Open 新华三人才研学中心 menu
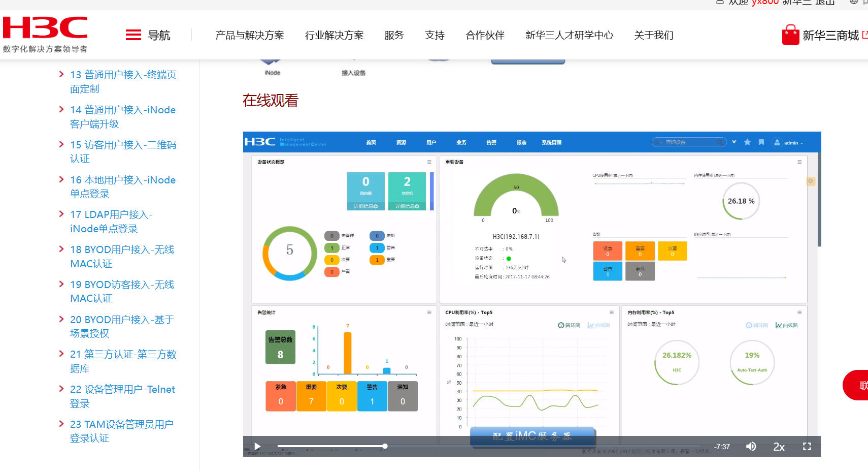868x471 pixels. pyautogui.click(x=569, y=35)
